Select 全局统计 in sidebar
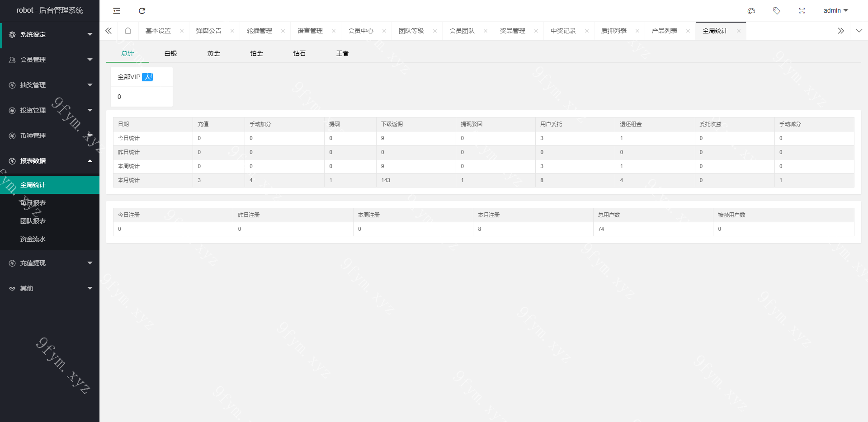 click(50, 185)
